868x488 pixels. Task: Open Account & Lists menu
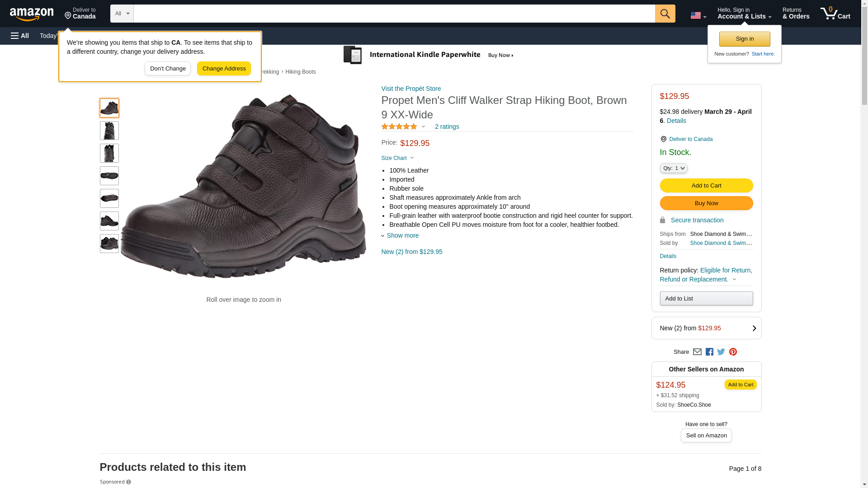click(x=744, y=14)
